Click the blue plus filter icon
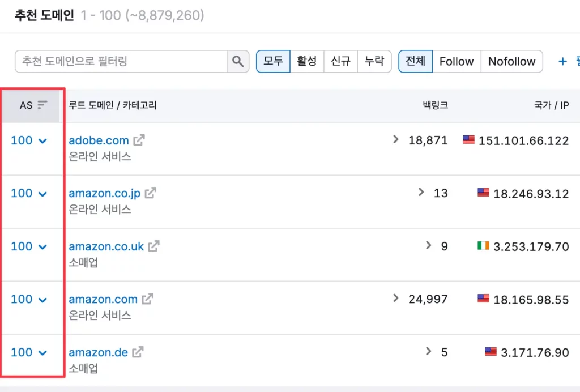Screen dimensions: 580x392 point(562,61)
